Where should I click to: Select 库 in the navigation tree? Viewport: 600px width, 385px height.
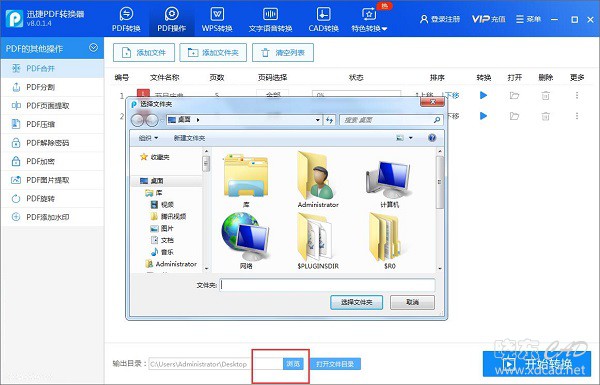click(x=154, y=193)
